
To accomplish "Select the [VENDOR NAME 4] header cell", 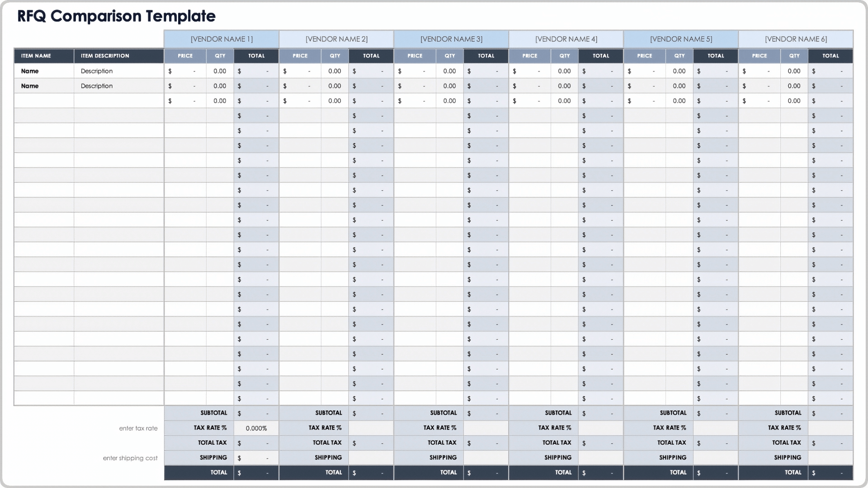I will pyautogui.click(x=566, y=39).
